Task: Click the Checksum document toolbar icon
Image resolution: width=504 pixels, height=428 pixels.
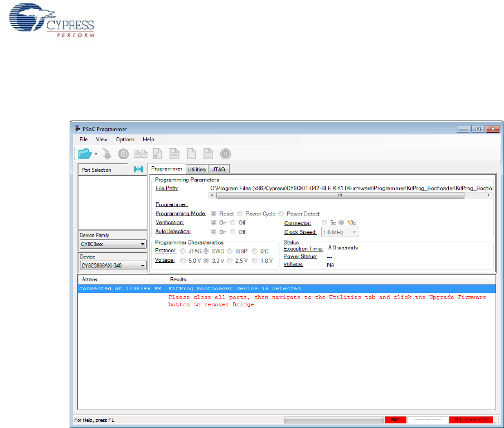Action: (157, 154)
